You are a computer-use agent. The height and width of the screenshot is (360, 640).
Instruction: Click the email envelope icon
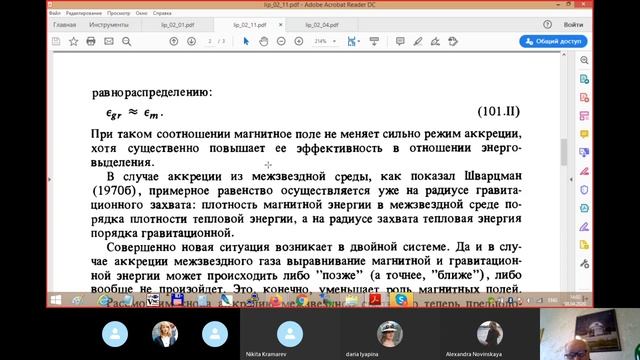point(109,41)
